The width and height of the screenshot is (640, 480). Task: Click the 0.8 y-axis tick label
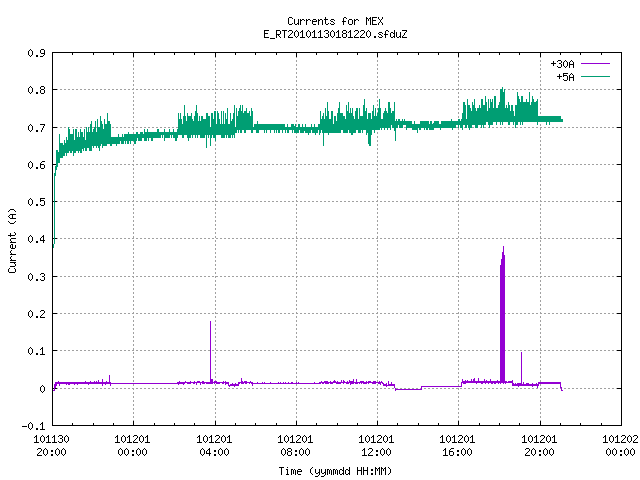point(36,90)
